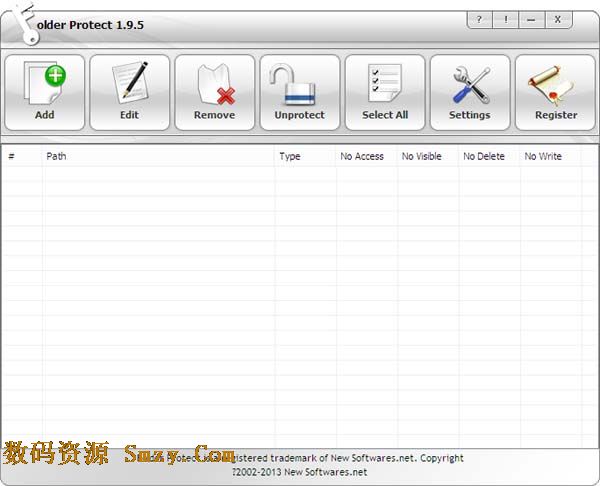Viewport: 600px width, 486px height.
Task: Click the # column header
Action: coord(22,156)
